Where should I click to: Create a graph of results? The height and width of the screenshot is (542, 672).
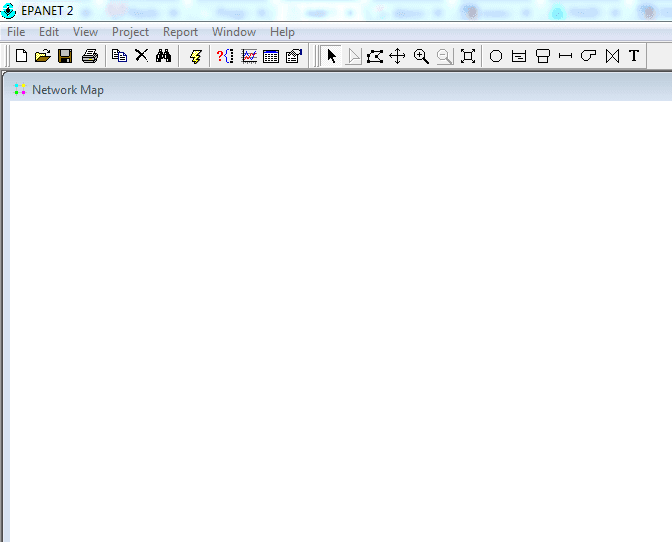[249, 56]
